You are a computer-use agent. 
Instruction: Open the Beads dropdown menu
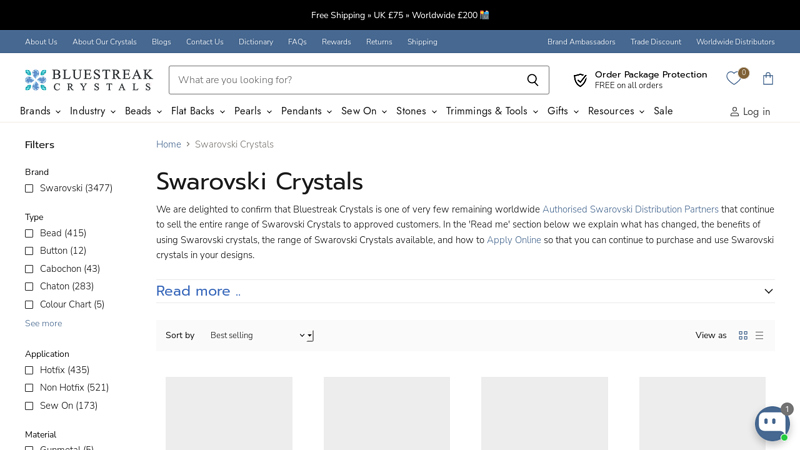[x=143, y=111]
